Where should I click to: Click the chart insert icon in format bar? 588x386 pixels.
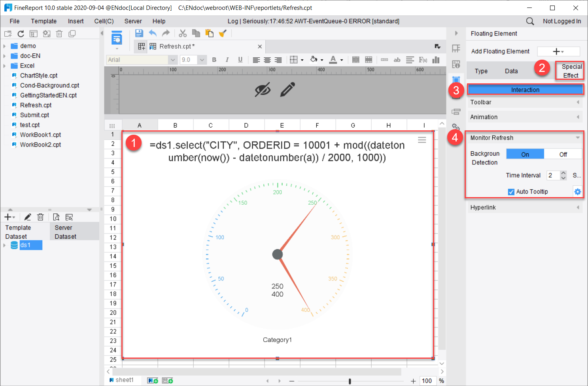coord(436,60)
